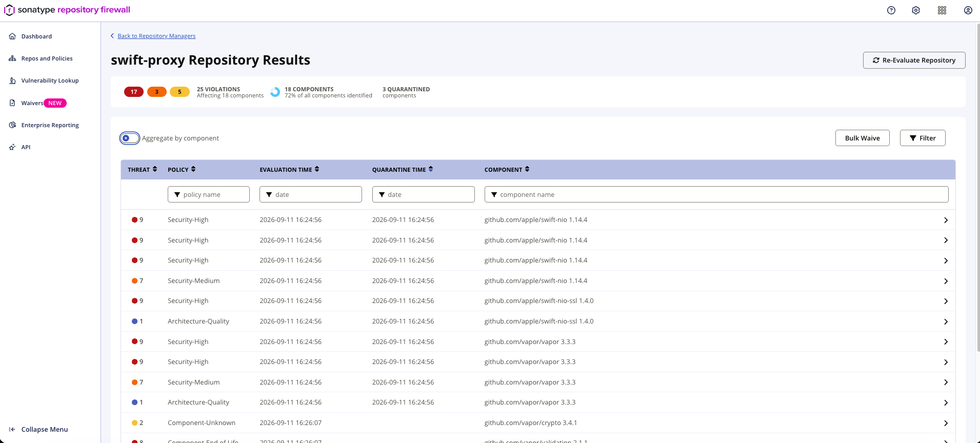Click Architecture-Quality cell for swift-nio-ssl 1.4.0
980x443 pixels.
pos(198,321)
